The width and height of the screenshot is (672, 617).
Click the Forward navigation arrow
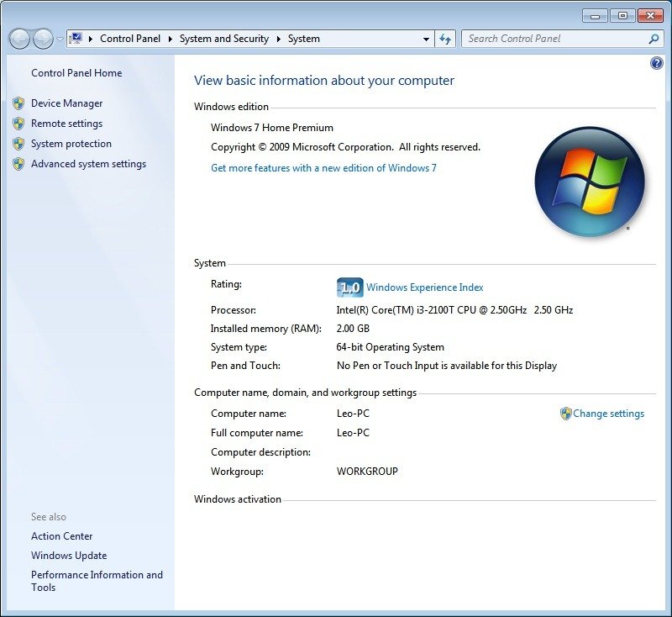click(43, 39)
